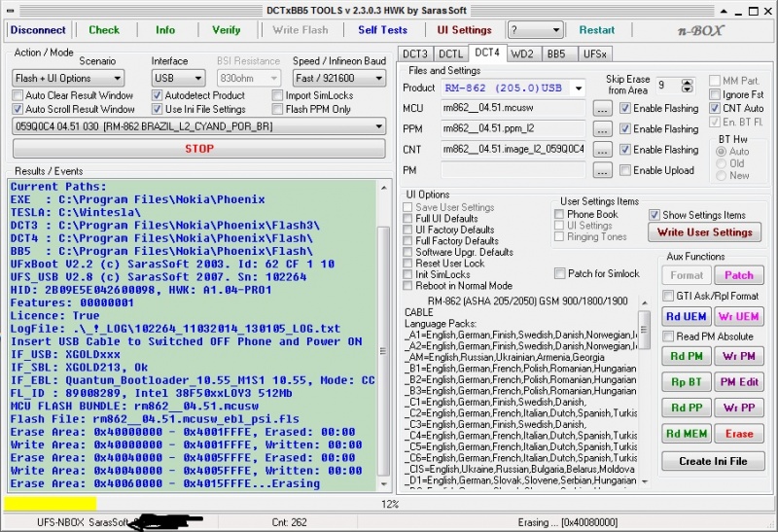Screen dimensions: 778x532
Task: Browse for the PM file
Action: [602, 171]
